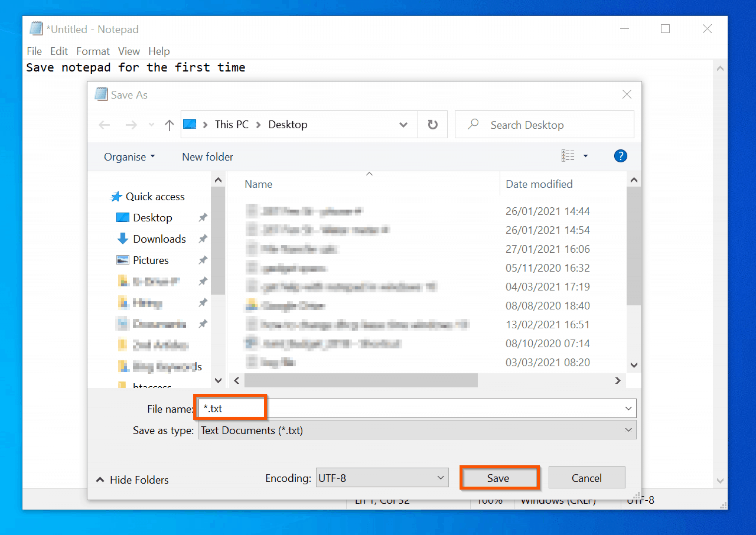Click the horizontal scrollbar thumb of file list
The image size is (756, 535).
361,380
